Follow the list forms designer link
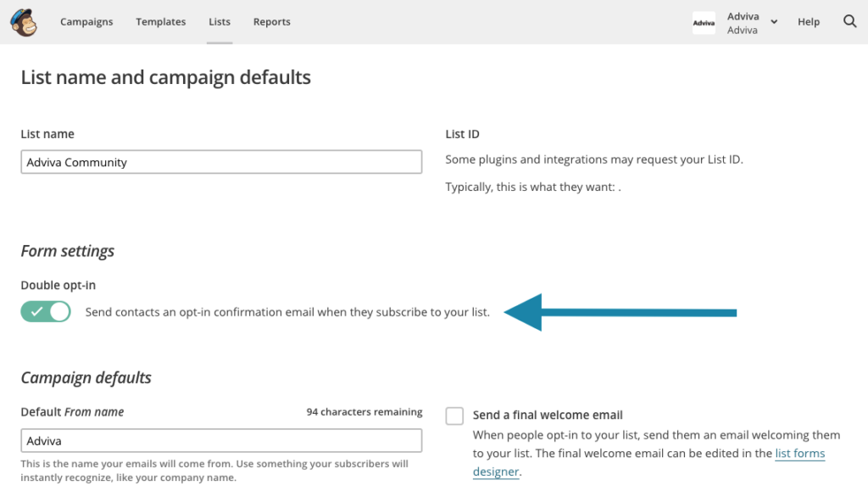 pyautogui.click(x=800, y=453)
